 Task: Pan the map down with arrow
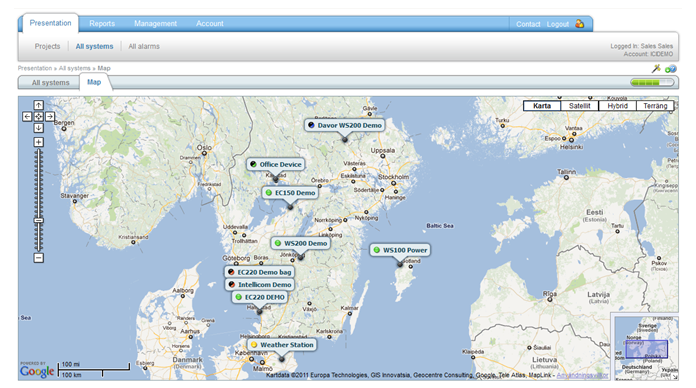tap(39, 128)
